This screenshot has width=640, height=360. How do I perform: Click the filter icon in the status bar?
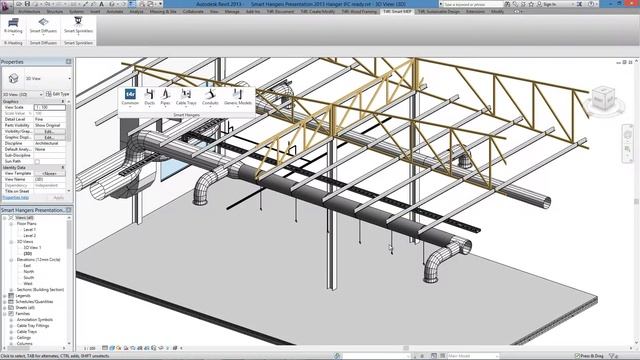pos(612,356)
